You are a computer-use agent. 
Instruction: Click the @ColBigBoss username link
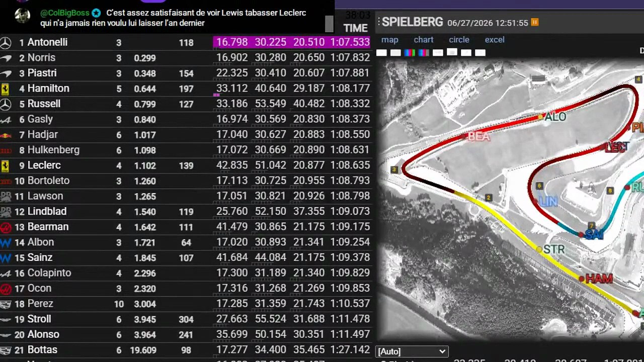coord(64,13)
